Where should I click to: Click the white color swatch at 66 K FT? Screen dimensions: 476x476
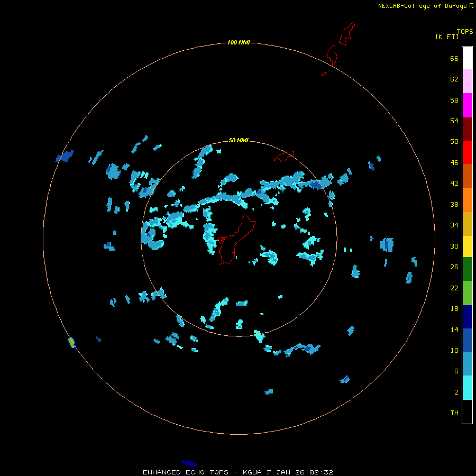[467, 58]
